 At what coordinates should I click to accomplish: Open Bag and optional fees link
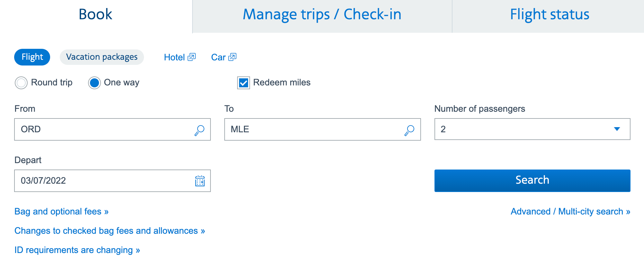point(61,212)
